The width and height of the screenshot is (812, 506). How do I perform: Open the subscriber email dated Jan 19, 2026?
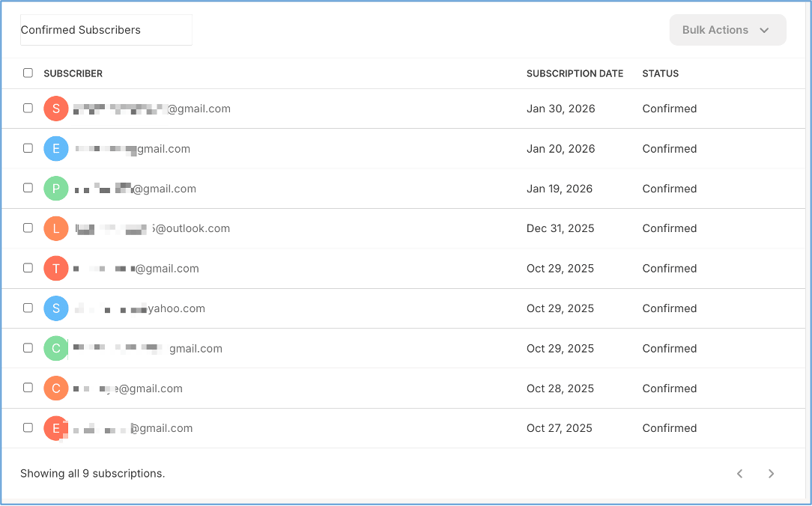pyautogui.click(x=135, y=189)
